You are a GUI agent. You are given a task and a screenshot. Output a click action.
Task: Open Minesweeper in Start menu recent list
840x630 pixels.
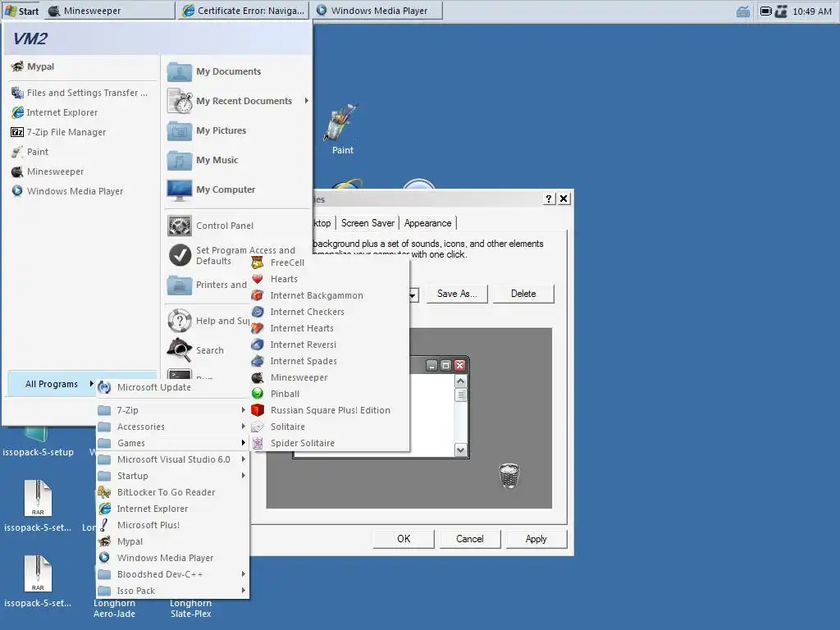(83, 172)
